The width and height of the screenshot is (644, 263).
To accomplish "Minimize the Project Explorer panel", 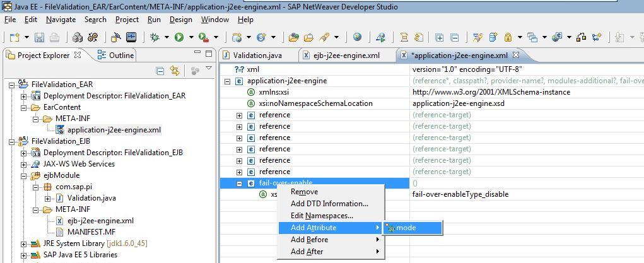I will coord(197,54).
